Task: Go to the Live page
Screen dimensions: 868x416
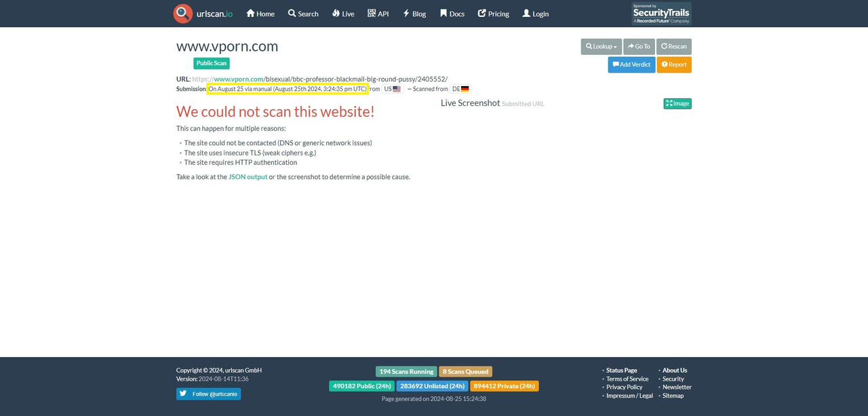Action: point(343,14)
